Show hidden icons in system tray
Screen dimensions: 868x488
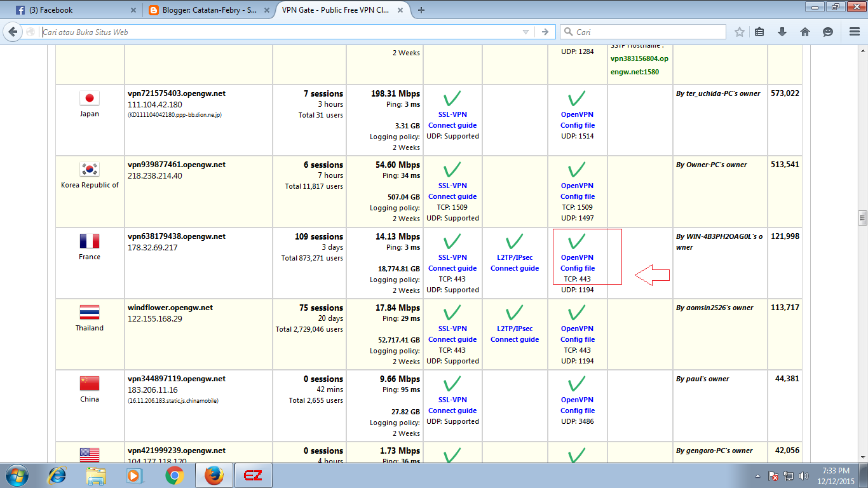point(757,476)
